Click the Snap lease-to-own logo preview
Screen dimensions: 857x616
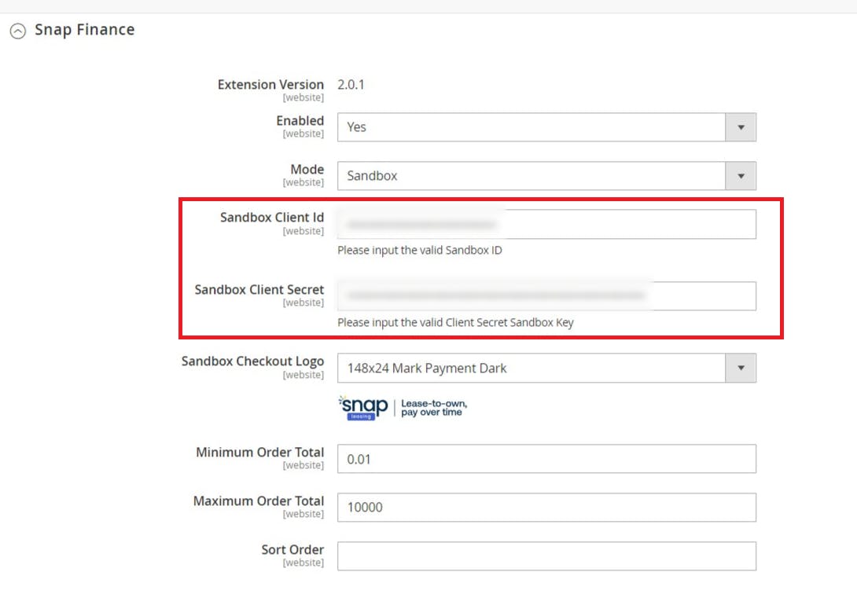(403, 408)
